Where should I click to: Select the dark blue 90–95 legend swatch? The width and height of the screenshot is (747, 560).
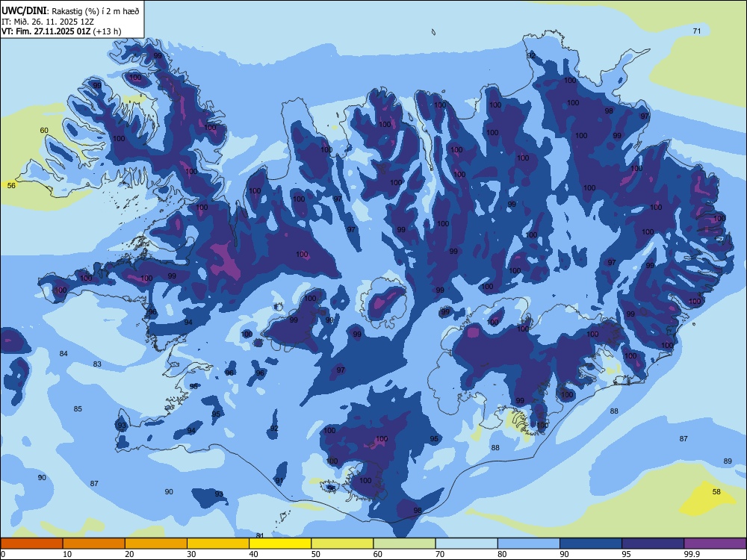coord(591,544)
